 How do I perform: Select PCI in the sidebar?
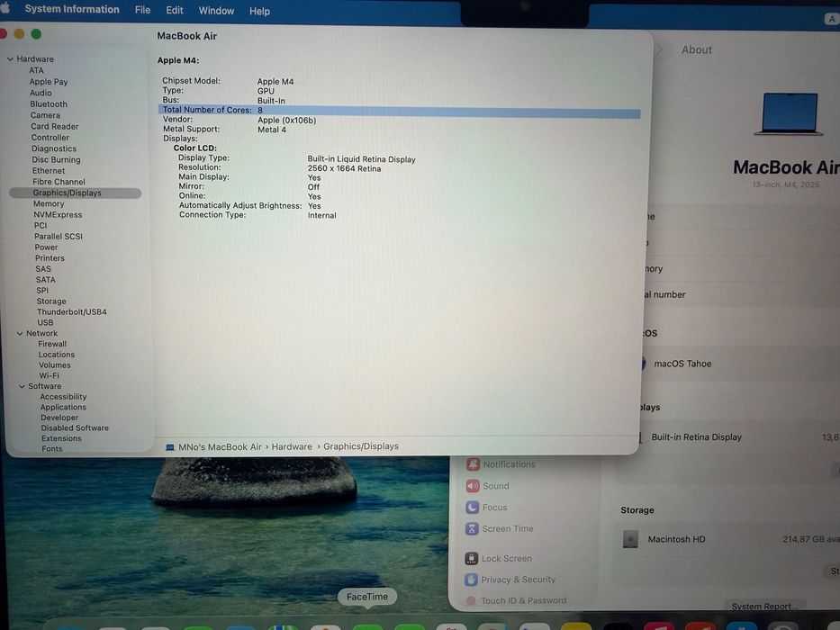click(x=41, y=225)
